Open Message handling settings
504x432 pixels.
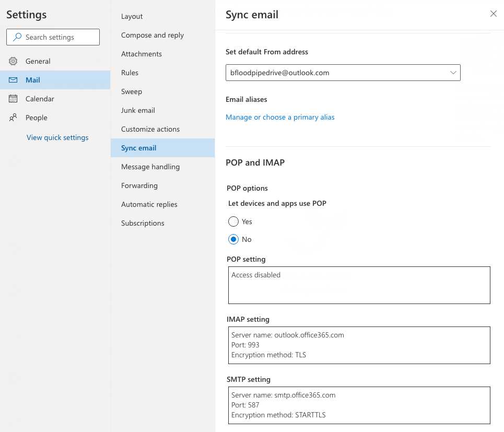[x=162, y=167]
